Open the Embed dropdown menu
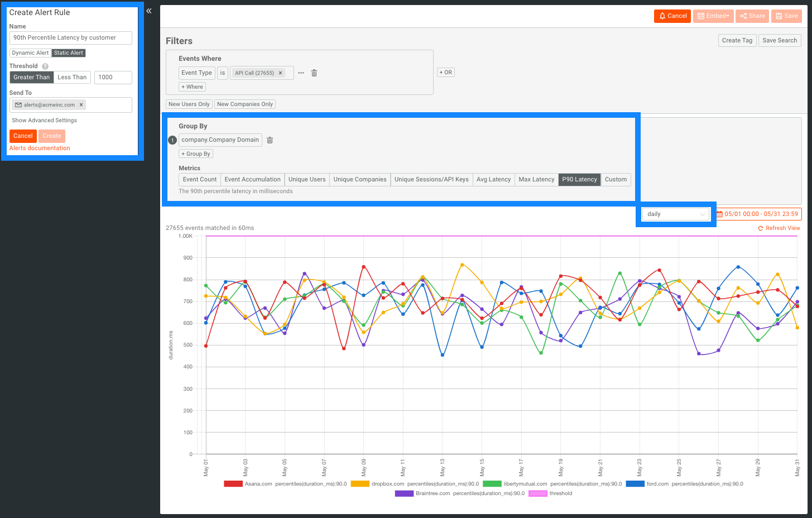 [x=713, y=16]
